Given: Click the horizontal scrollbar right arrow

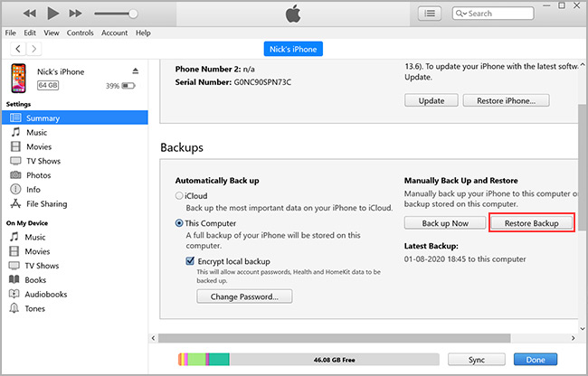Looking at the screenshot, I should click(x=573, y=338).
